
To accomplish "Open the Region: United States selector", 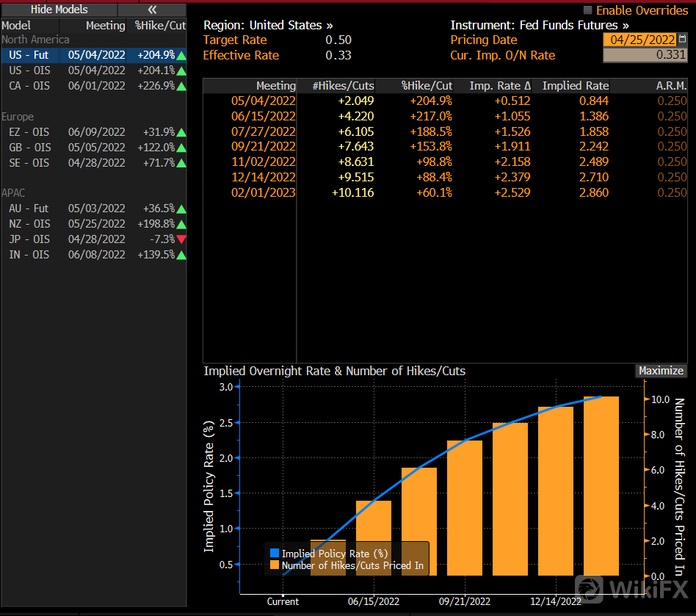I will click(268, 25).
